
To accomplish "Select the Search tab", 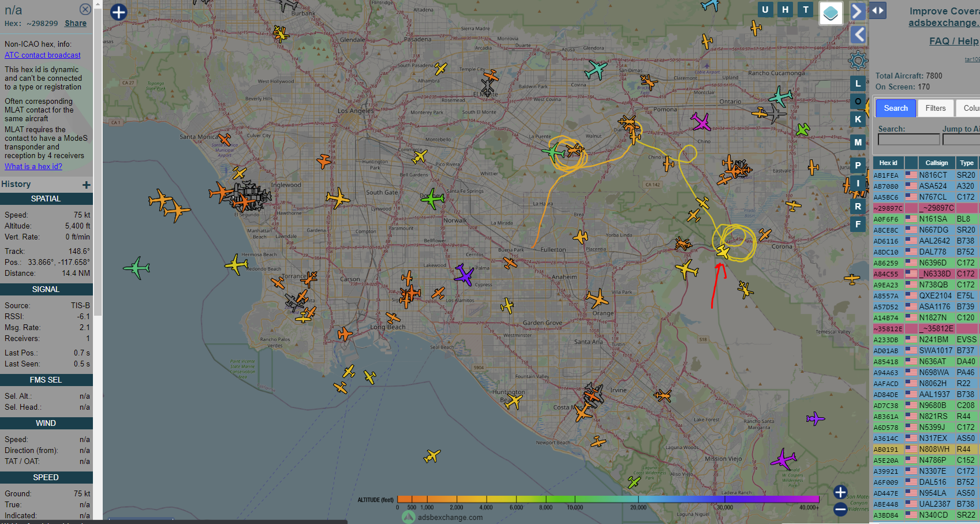I will (x=896, y=108).
